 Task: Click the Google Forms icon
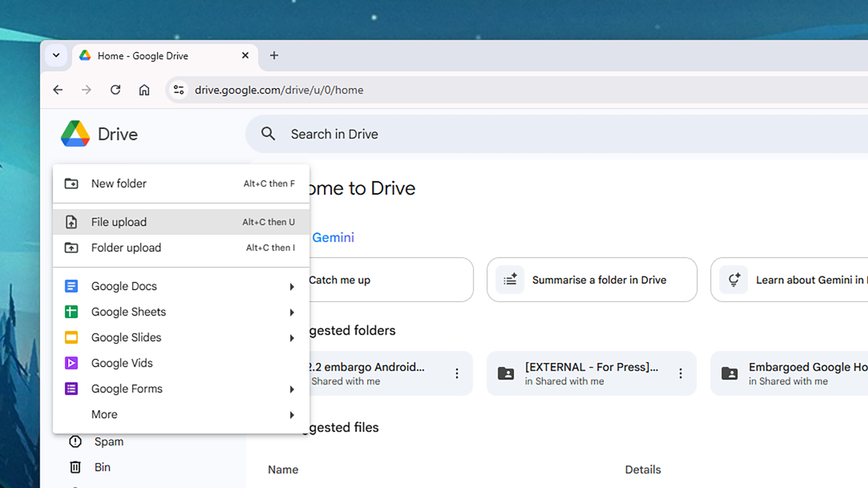[71, 388]
